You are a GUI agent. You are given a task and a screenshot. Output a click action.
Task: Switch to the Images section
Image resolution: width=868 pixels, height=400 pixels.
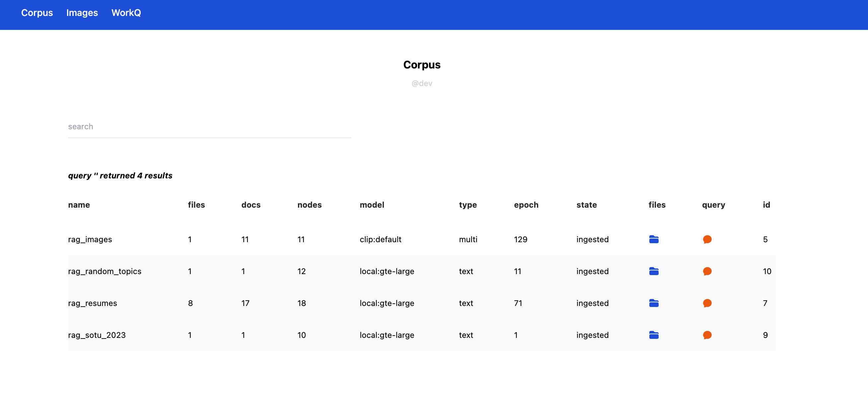82,13
